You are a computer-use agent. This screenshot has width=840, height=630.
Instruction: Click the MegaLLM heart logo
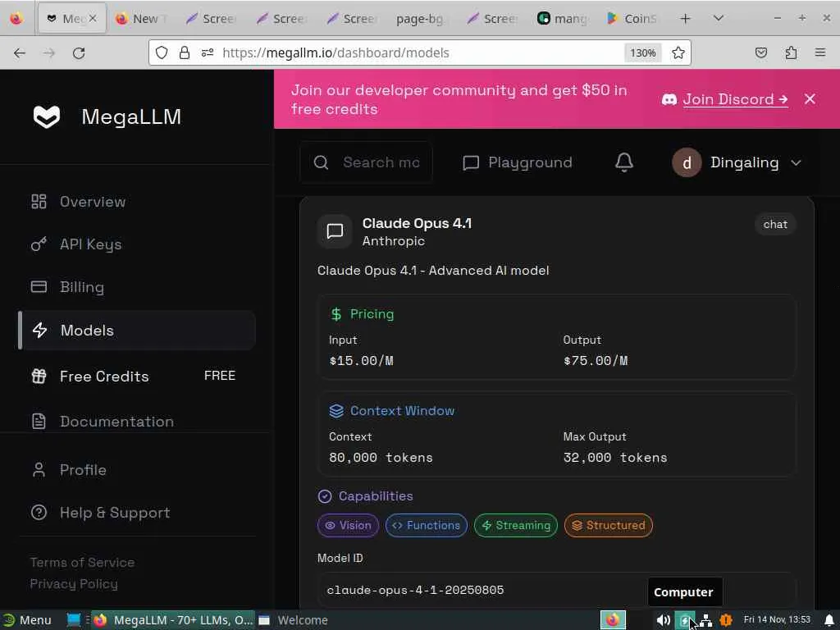click(x=47, y=116)
